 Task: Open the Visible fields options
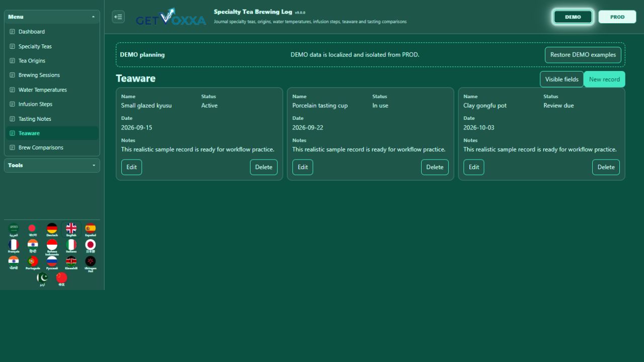click(x=561, y=79)
